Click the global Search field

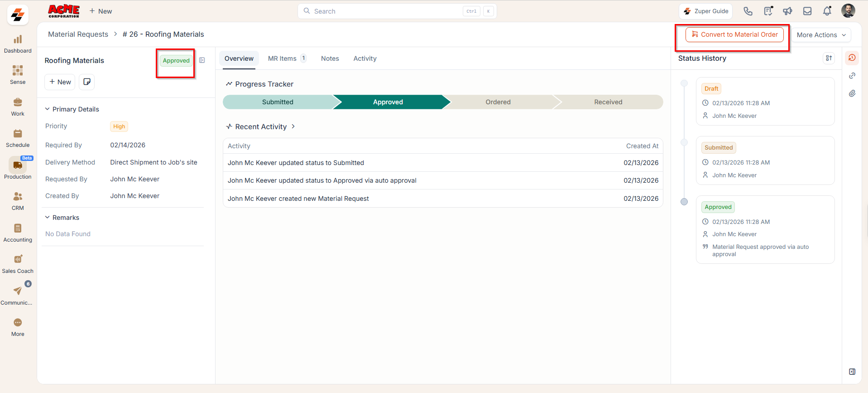397,11
